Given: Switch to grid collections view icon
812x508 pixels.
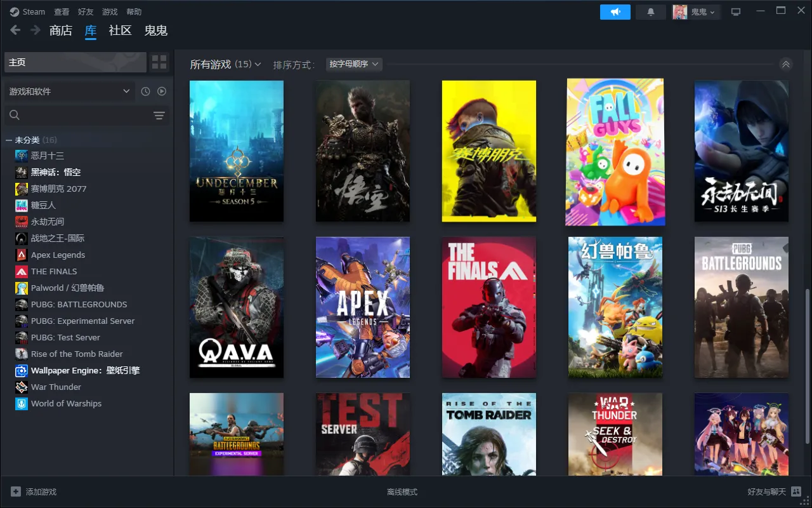Looking at the screenshot, I should (x=159, y=62).
